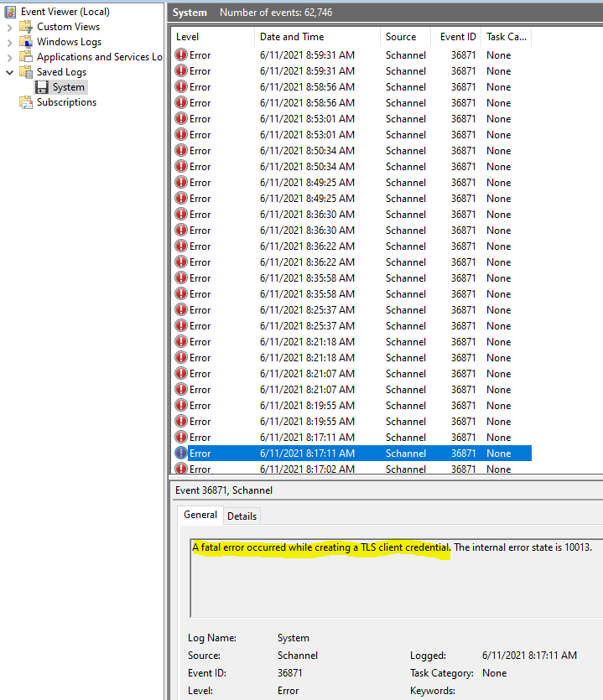
Task: Select the System saved log disk icon
Action: (41, 87)
